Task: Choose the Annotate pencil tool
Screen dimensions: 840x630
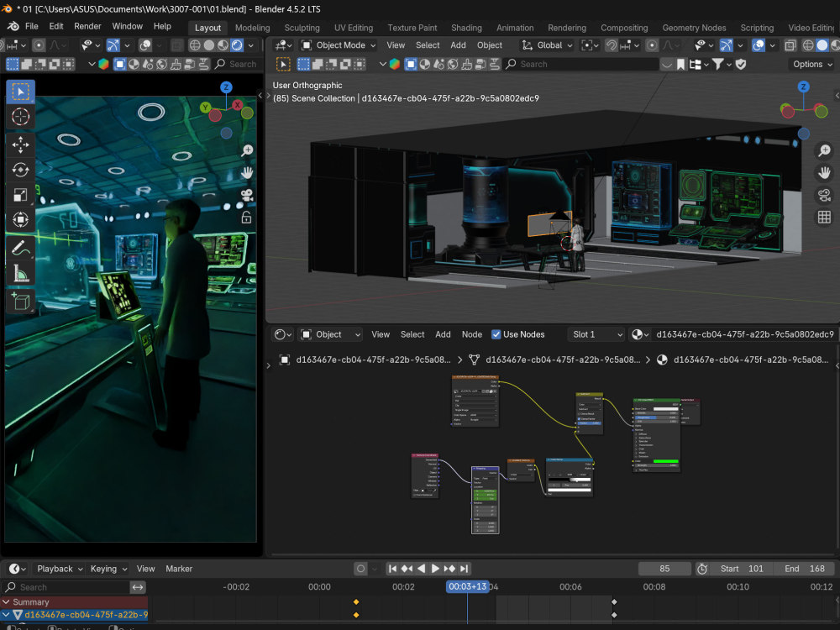Action: (20, 248)
